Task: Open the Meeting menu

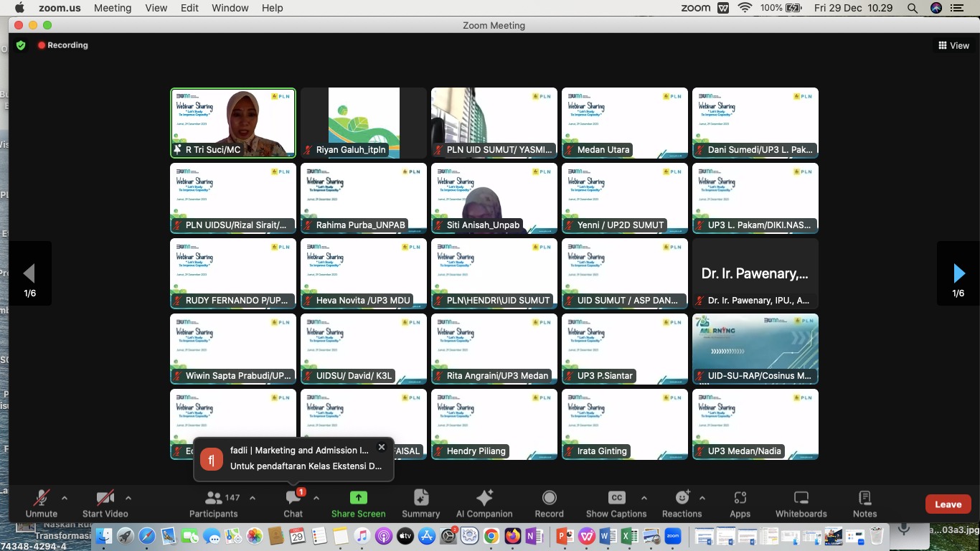Action: pos(112,8)
